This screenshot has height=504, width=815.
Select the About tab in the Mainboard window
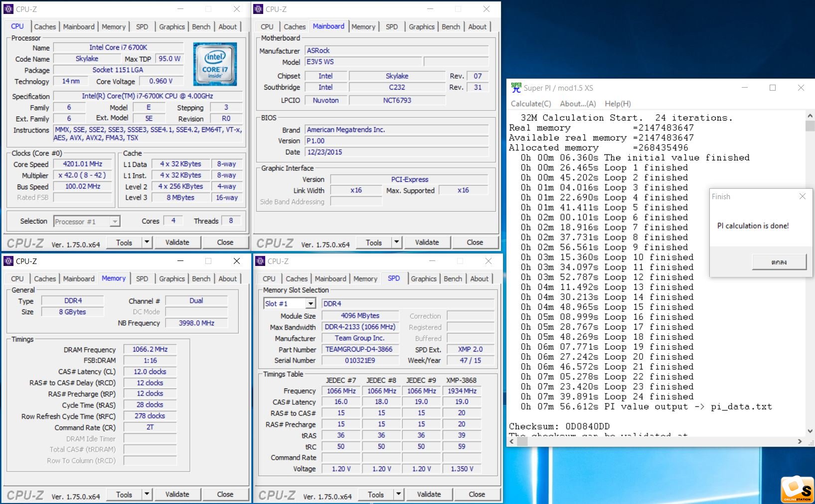(x=477, y=27)
